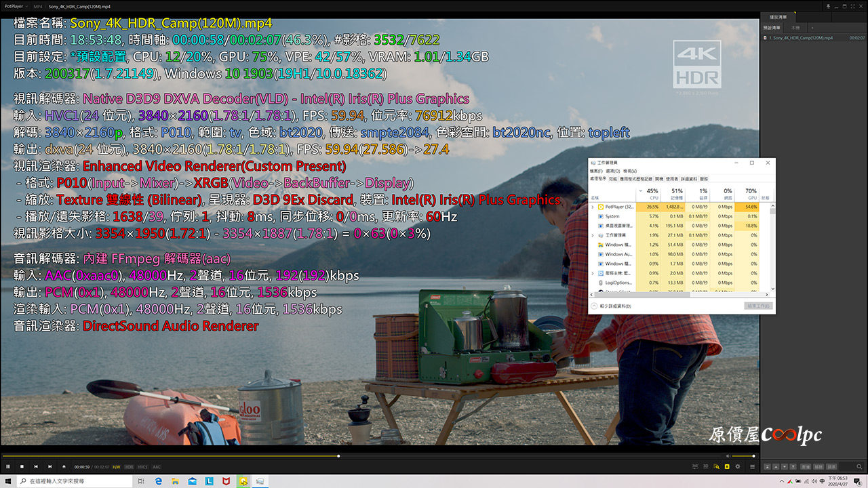Image resolution: width=868 pixels, height=488 pixels.
Task: Open 檢視(V) menu in Task Manager
Action: [630, 171]
